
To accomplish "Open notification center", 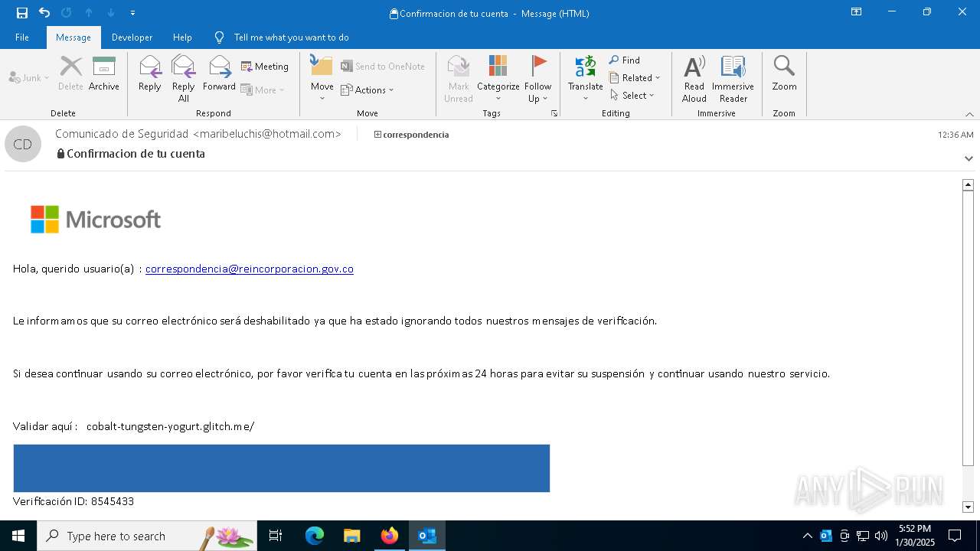I will click(x=955, y=536).
